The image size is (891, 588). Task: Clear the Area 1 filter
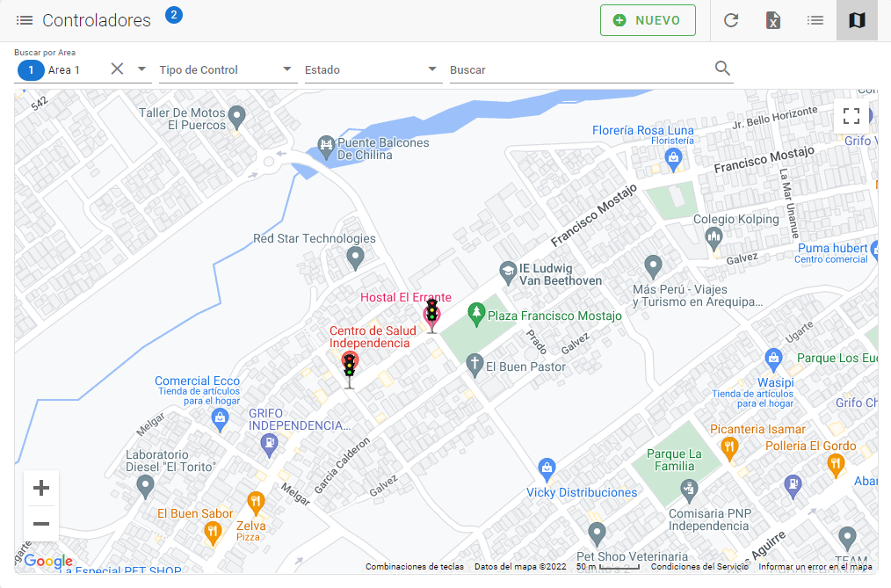coord(117,69)
